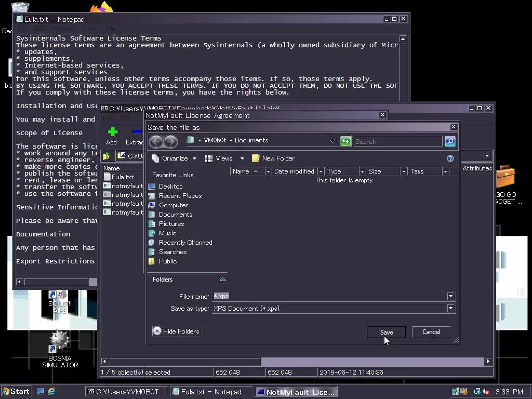The height and width of the screenshot is (399, 532).
Task: Click the Notepad vertical scroll up arrow
Action: (x=403, y=39)
